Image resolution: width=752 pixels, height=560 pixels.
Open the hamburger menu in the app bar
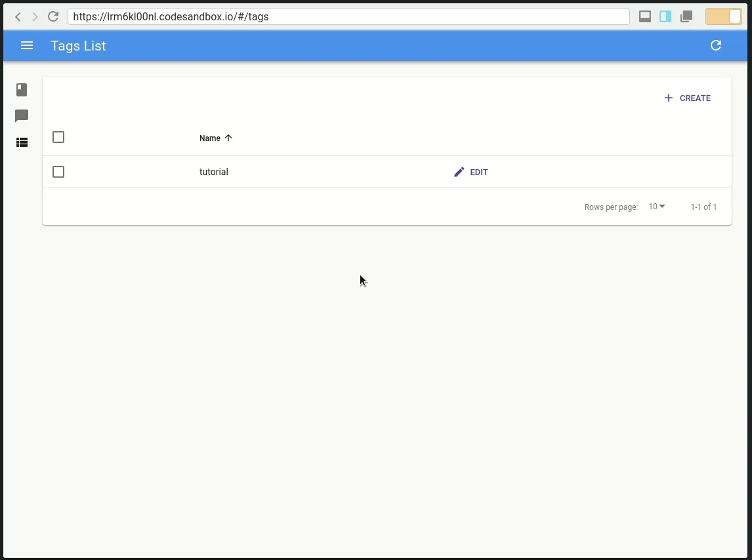click(27, 45)
